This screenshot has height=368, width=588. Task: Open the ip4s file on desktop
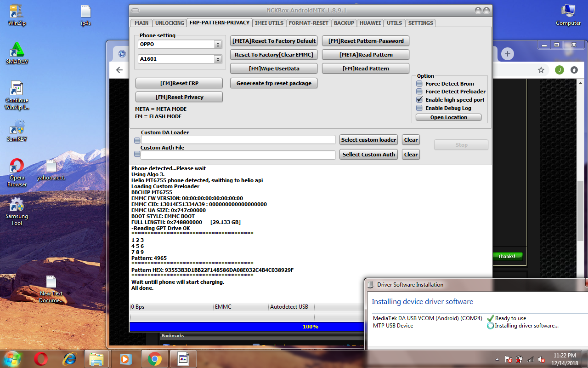coord(85,15)
